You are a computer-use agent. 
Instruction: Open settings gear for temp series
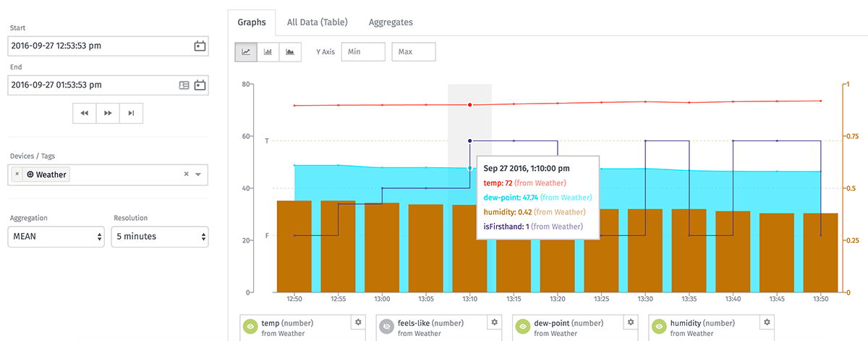tap(357, 322)
